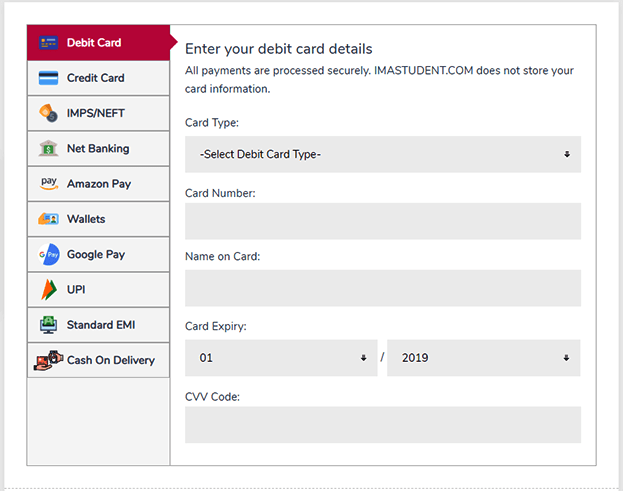Click the blue Credit Card icon

click(48, 78)
